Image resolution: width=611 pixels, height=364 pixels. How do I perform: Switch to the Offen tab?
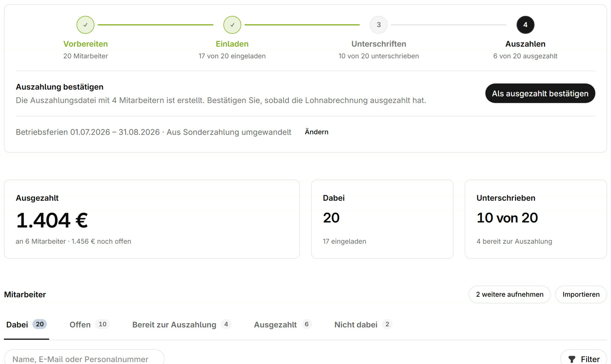[89, 325]
